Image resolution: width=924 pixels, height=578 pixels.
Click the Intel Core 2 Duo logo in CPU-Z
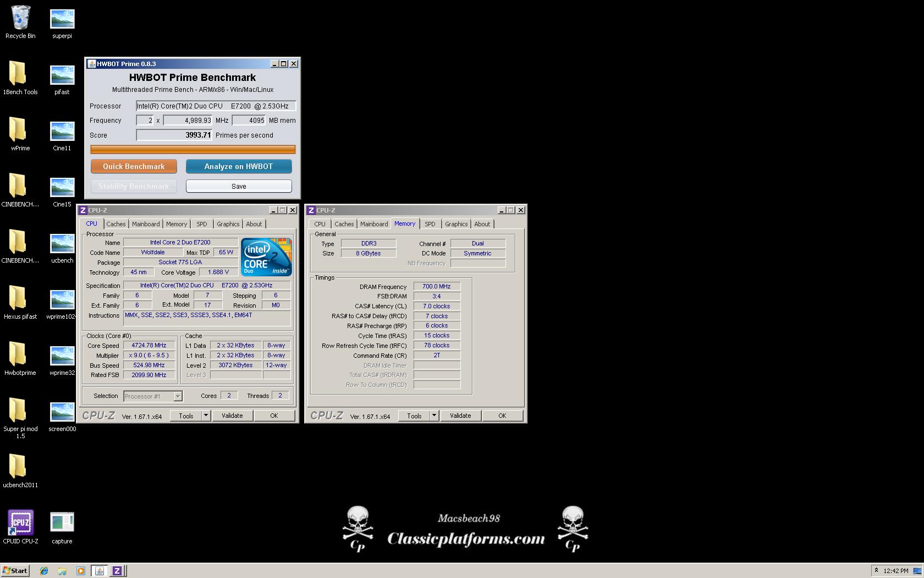tap(266, 257)
